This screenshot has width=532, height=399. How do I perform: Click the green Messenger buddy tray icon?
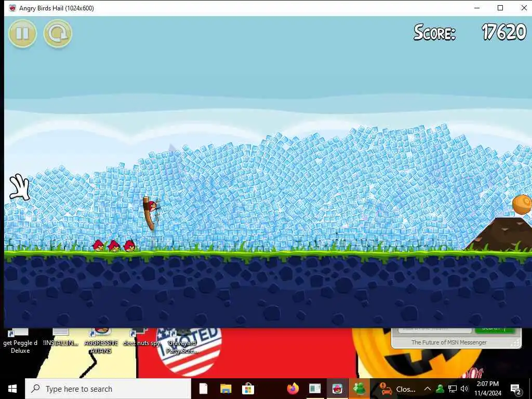(440, 389)
